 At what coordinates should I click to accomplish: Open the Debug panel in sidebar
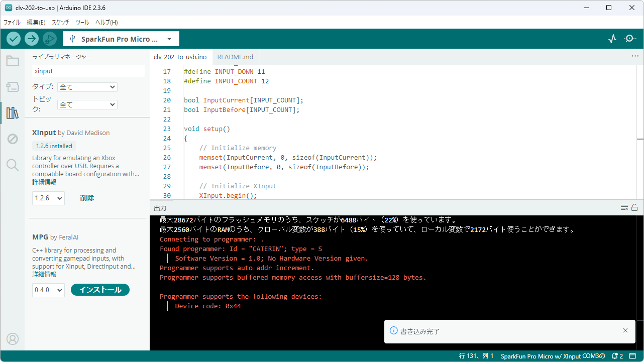click(13, 139)
